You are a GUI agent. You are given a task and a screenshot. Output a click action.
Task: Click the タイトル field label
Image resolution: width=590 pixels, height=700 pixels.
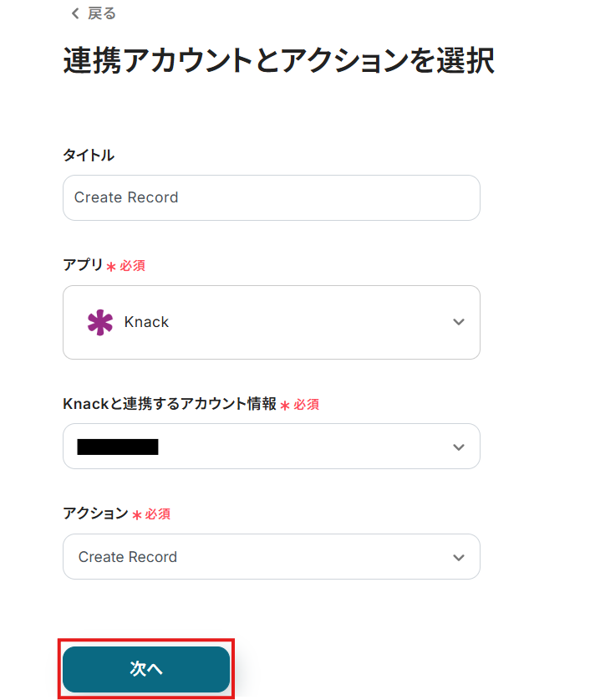coord(89,155)
